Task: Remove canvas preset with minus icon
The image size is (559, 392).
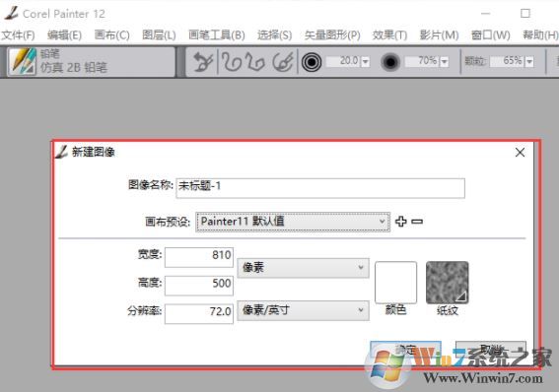Action: 417,222
